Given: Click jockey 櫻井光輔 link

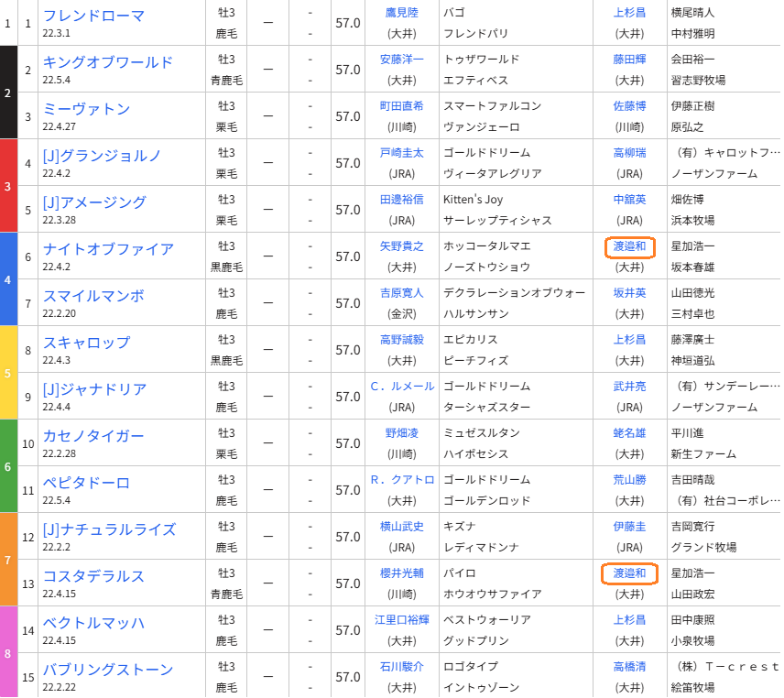Looking at the screenshot, I should coord(401,573).
